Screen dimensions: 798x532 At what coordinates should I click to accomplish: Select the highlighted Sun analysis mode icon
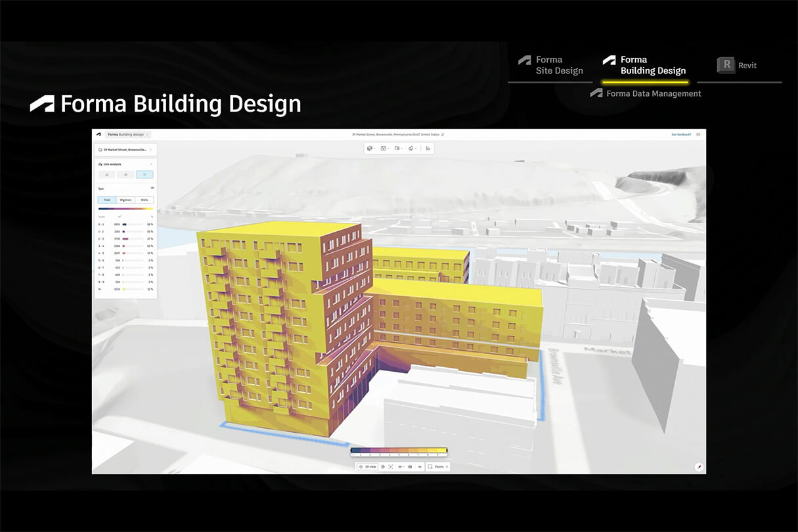[144, 175]
